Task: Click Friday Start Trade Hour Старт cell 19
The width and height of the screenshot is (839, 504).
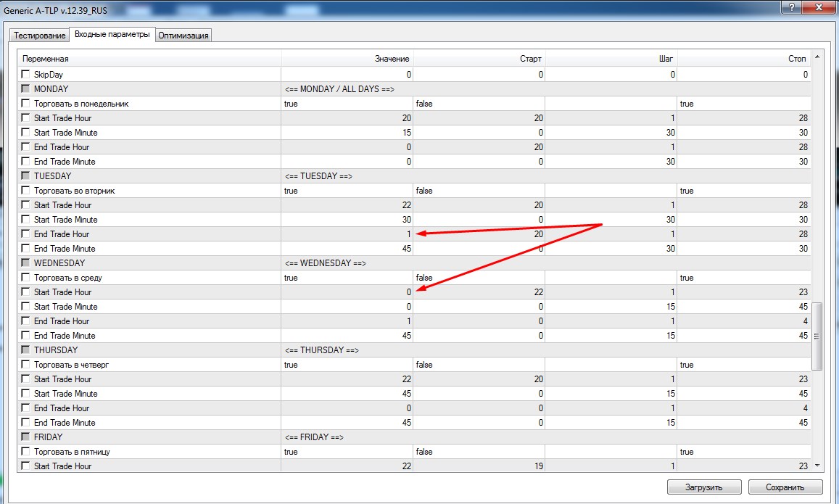Action: click(479, 466)
